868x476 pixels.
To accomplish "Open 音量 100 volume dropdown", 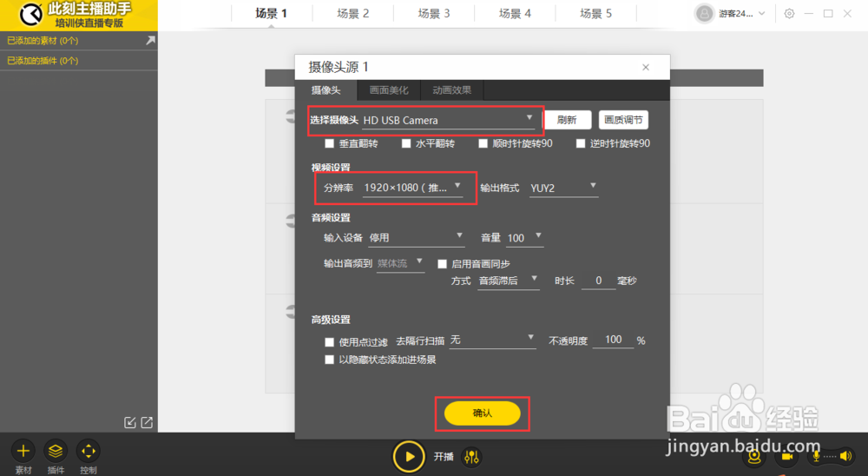I will click(x=525, y=238).
